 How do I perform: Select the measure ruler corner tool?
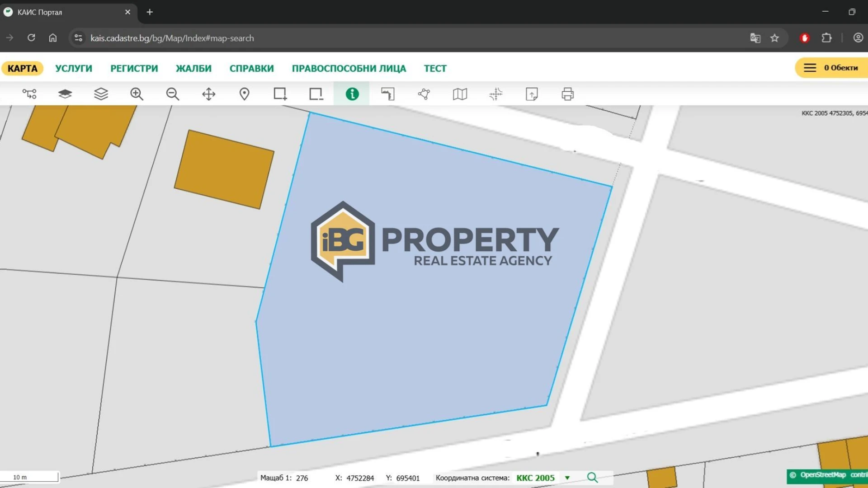click(388, 94)
